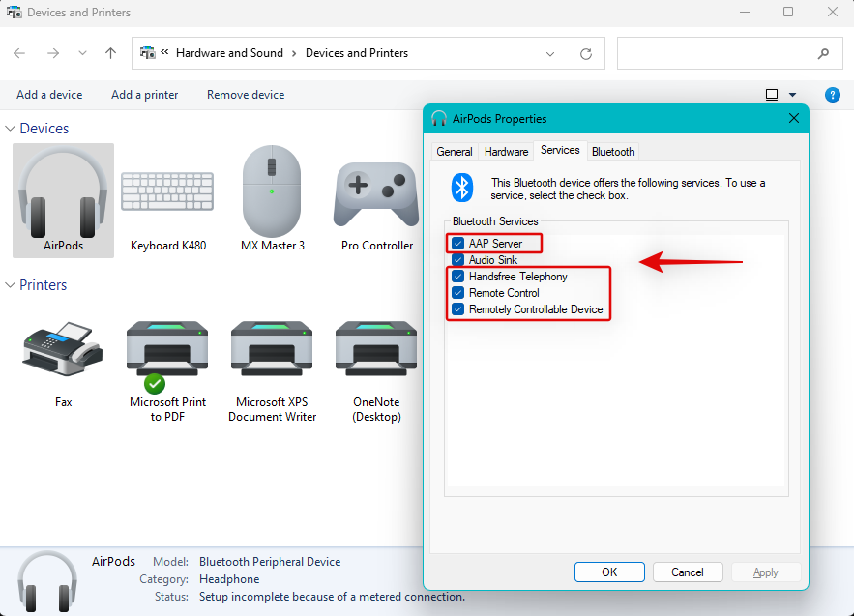Toggle the Audio Sink checkbox

point(458,260)
